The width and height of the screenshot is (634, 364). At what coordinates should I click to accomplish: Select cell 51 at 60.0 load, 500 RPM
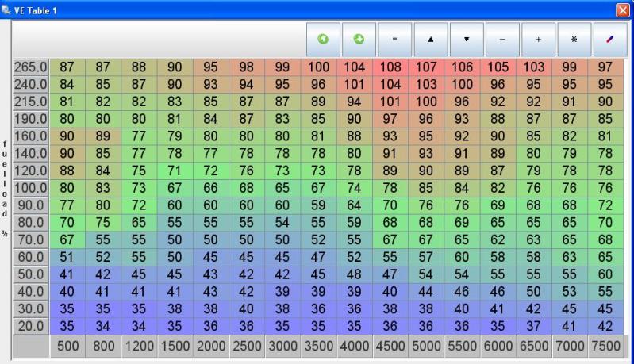point(67,258)
